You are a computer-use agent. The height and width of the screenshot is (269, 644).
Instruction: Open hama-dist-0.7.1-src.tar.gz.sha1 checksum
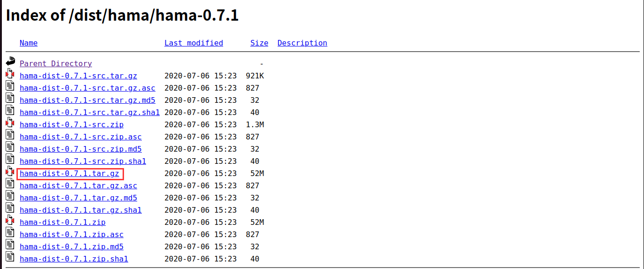(90, 112)
